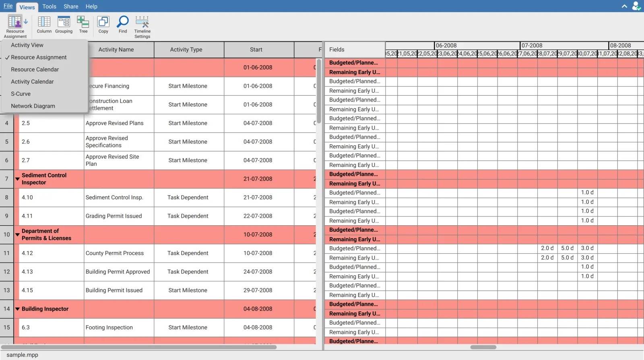Collapse the Building Inspector group

click(x=17, y=309)
